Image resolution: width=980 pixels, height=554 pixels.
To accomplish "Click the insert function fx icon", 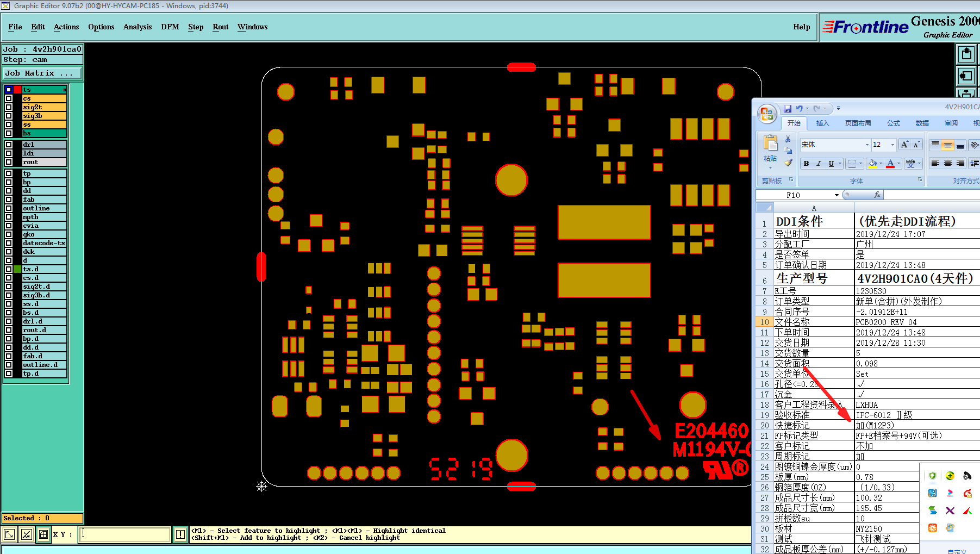I will (877, 195).
